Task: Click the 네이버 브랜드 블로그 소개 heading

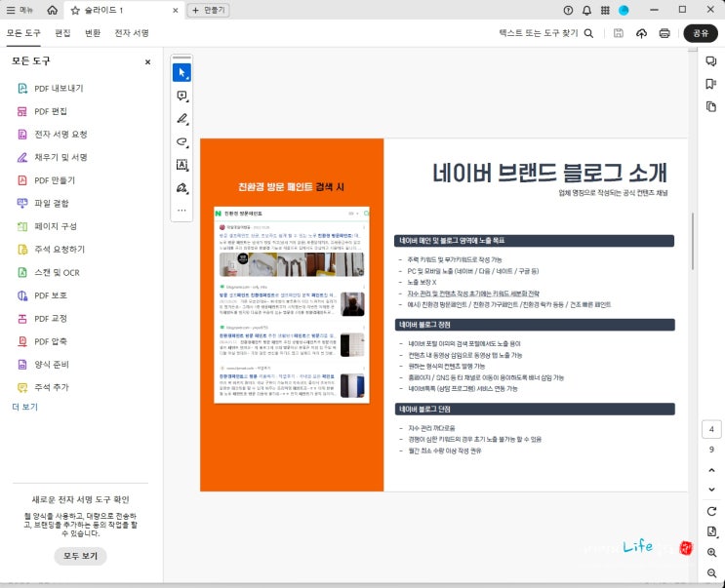Action: point(549,174)
